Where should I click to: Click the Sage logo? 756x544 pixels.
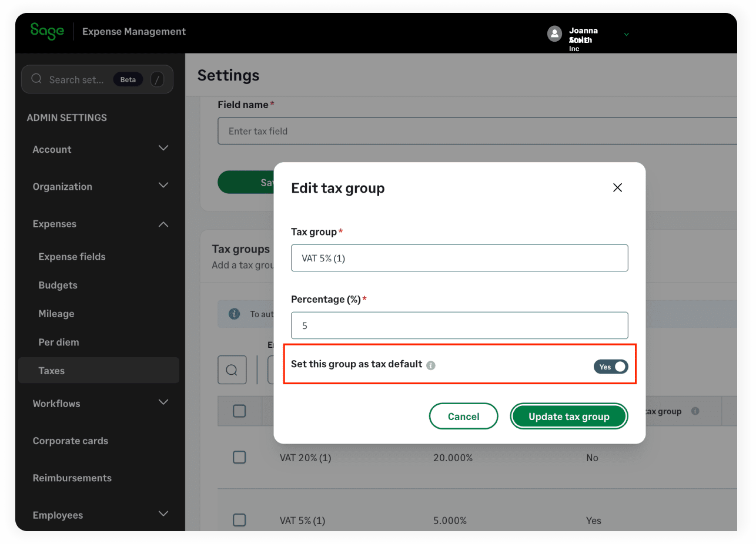(47, 31)
